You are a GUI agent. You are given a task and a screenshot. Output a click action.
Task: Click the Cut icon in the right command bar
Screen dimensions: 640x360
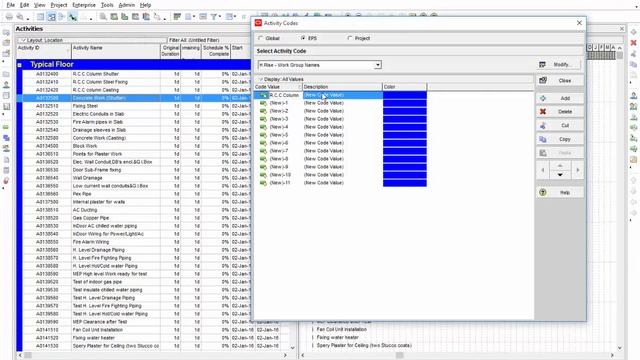pos(633,53)
